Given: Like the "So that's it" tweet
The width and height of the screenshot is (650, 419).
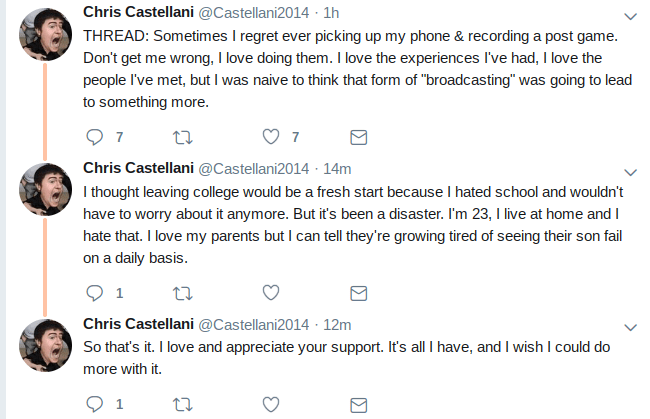Looking at the screenshot, I should [270, 404].
